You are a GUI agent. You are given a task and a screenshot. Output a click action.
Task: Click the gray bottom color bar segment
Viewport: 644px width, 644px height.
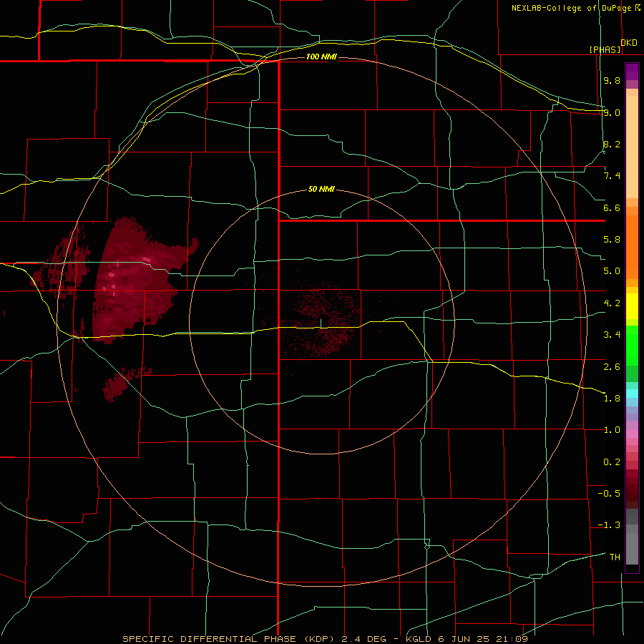pos(632,548)
